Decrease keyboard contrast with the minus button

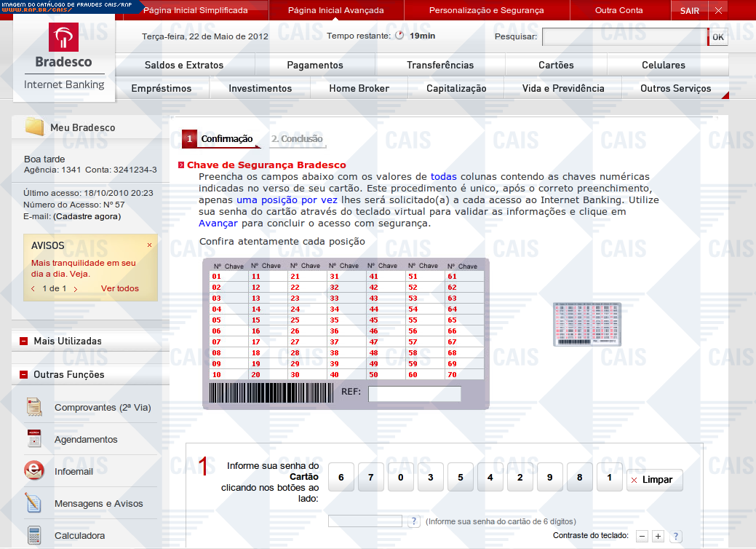(642, 537)
